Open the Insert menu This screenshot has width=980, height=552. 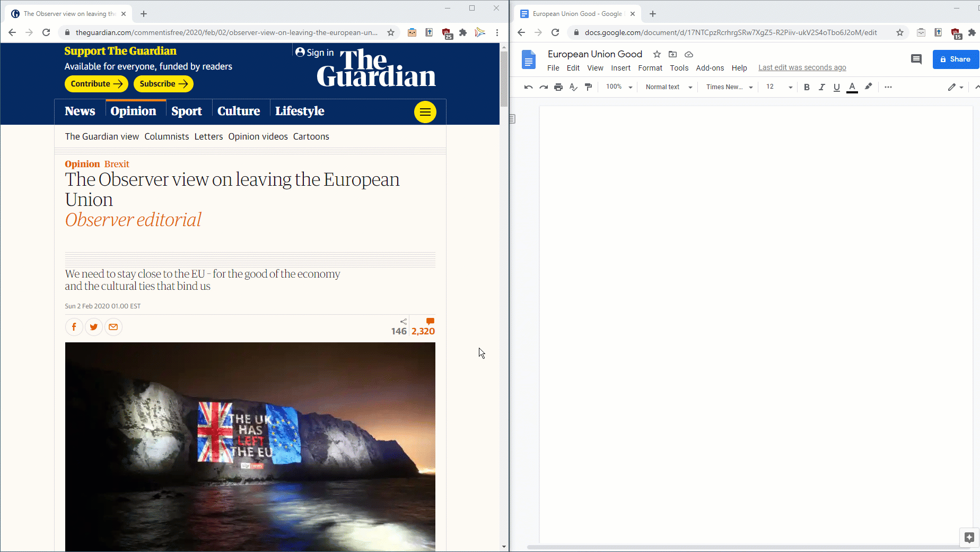click(x=620, y=68)
